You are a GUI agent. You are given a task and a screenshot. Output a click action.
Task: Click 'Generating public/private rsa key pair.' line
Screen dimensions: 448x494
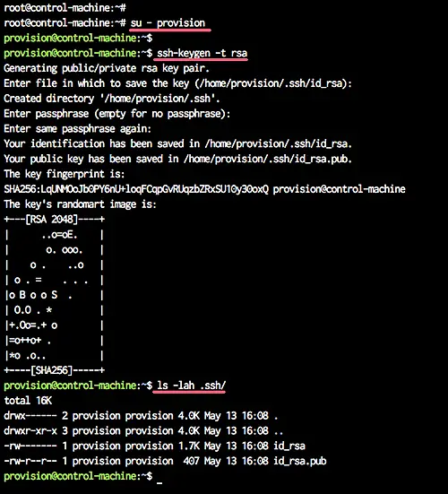(x=107, y=68)
